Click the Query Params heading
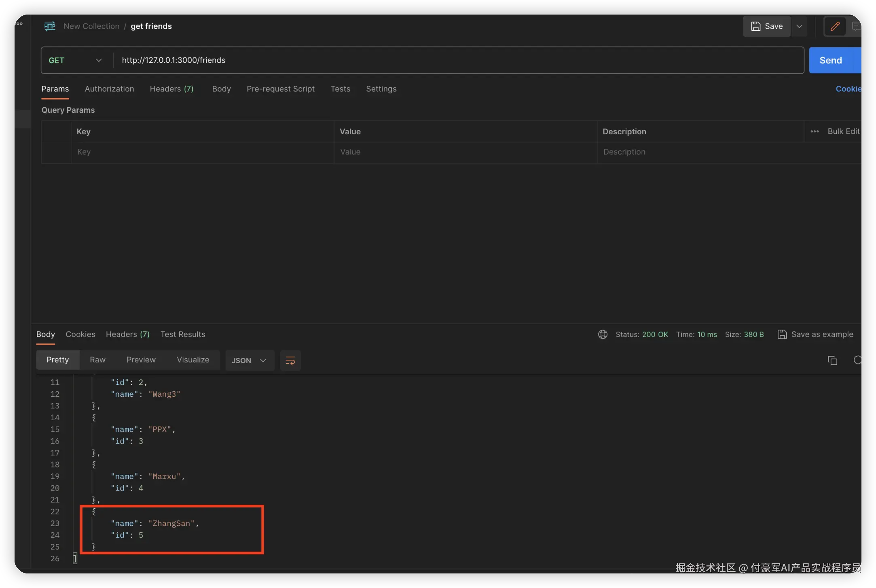The image size is (876, 588). click(68, 110)
